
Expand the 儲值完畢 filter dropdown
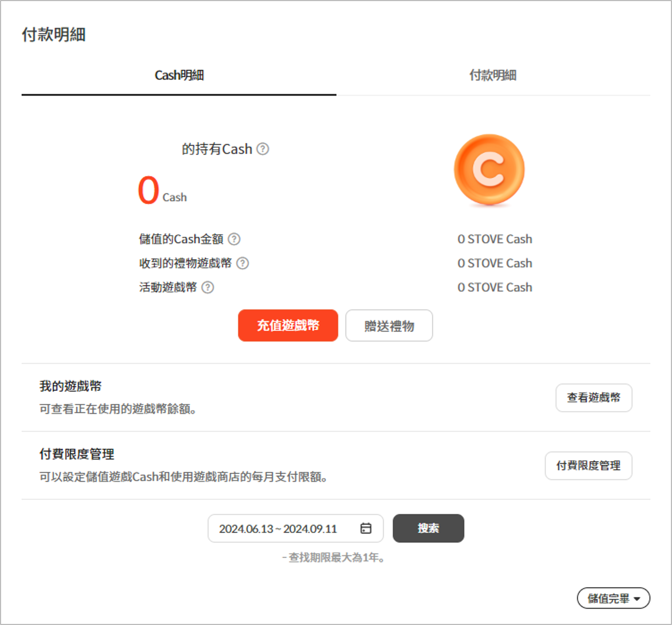(x=613, y=598)
